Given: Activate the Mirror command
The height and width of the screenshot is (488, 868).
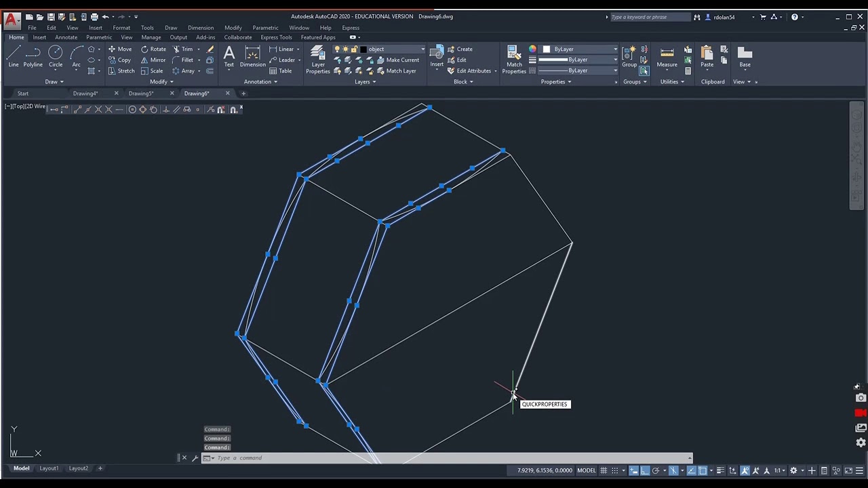Looking at the screenshot, I should [153, 60].
